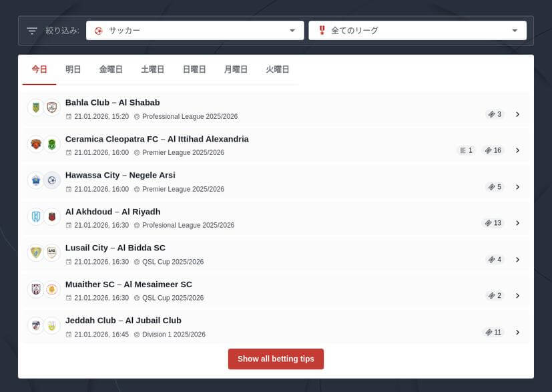
Task: Click the filter icon beside 絞り込み
Action: point(32,31)
